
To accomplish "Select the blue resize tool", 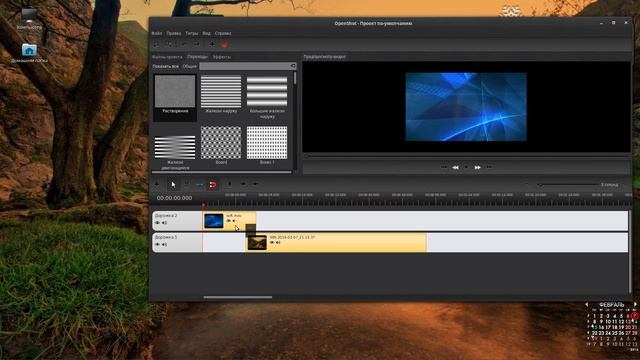I will tap(200, 185).
